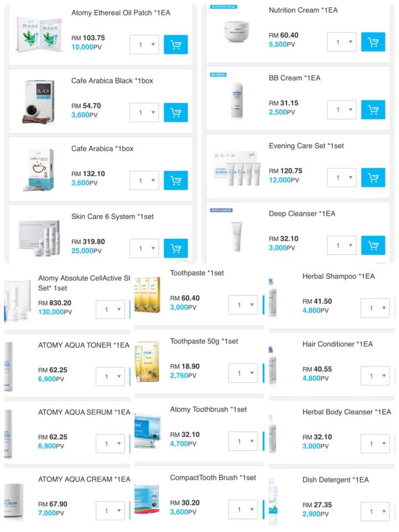Open quantity dropdown for Atomy Ethereal Oil Patch
The height and width of the screenshot is (532, 399).
(144, 44)
